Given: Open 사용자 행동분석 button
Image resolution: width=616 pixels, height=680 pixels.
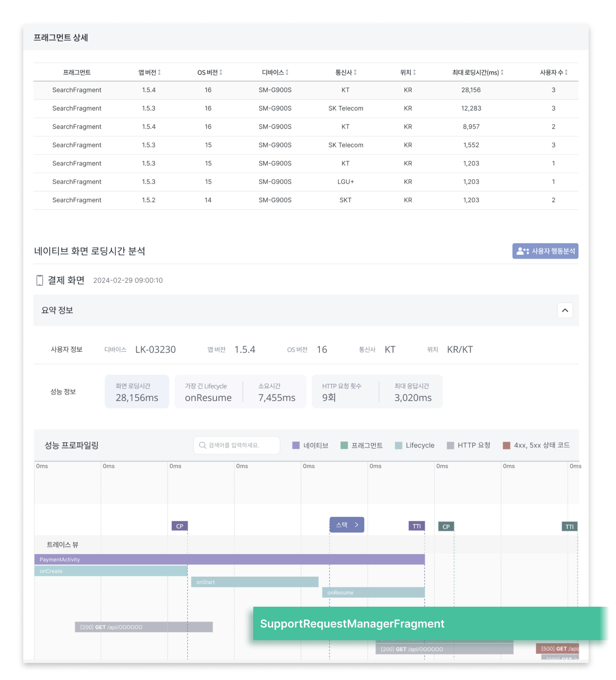Looking at the screenshot, I should (x=545, y=251).
